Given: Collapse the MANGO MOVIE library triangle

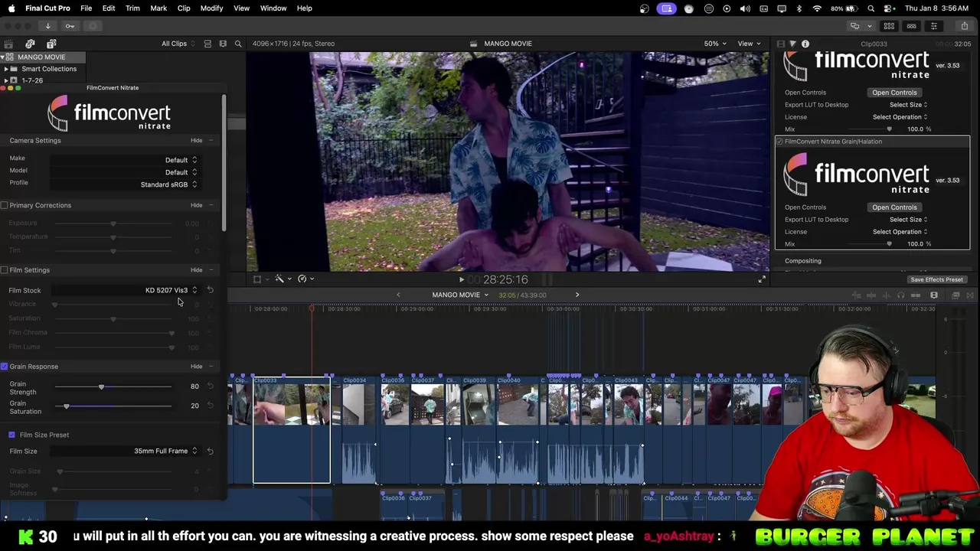Looking at the screenshot, I should point(3,57).
